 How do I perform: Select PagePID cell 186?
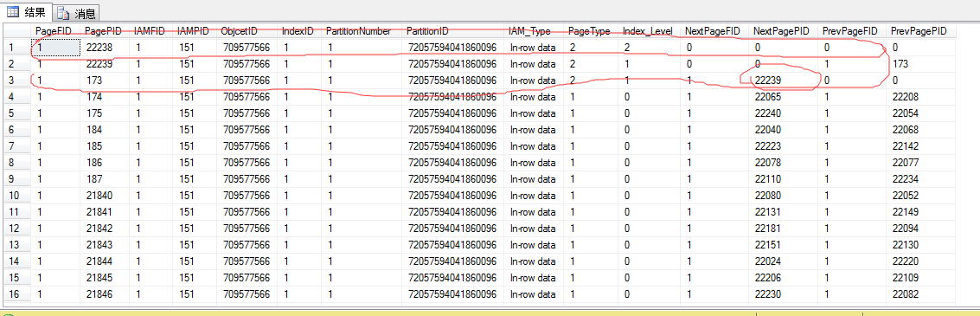(x=105, y=163)
